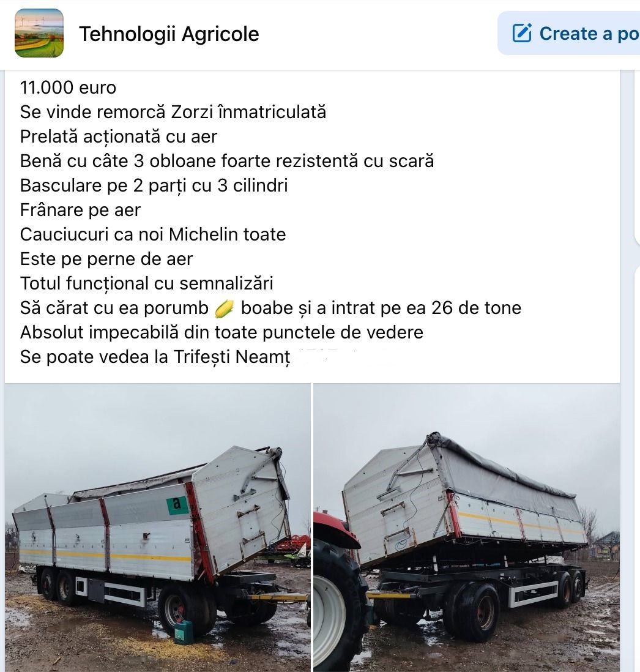This screenshot has width=640, height=672.
Task: Click the 'Trifești Neamț' location text
Action: click(232, 357)
